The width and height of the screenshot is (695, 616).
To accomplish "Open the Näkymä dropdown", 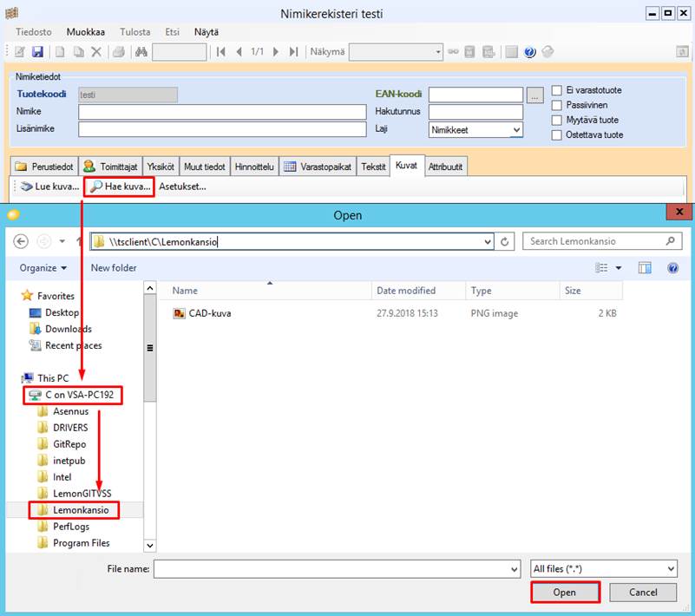I will click(437, 52).
